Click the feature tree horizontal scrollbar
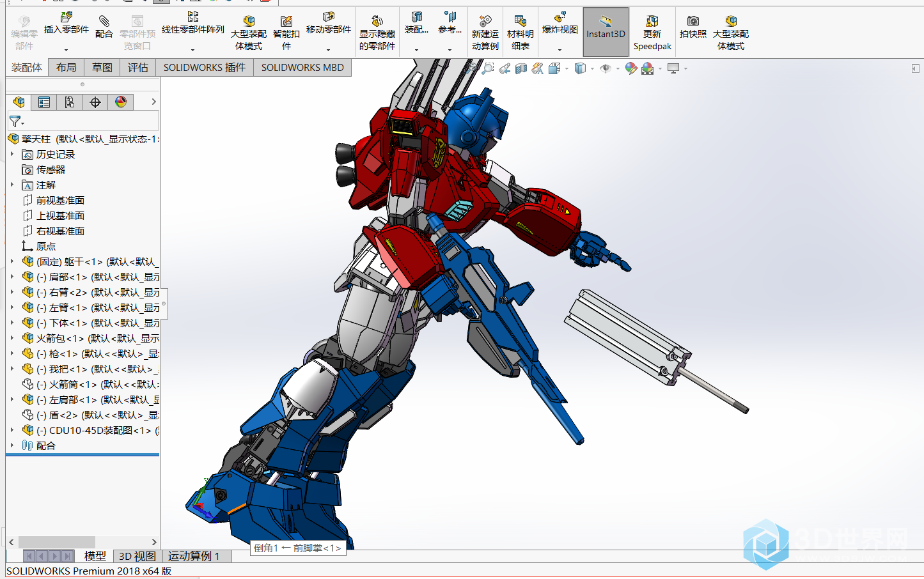Viewport: 924px width, 579px height. (x=57, y=542)
